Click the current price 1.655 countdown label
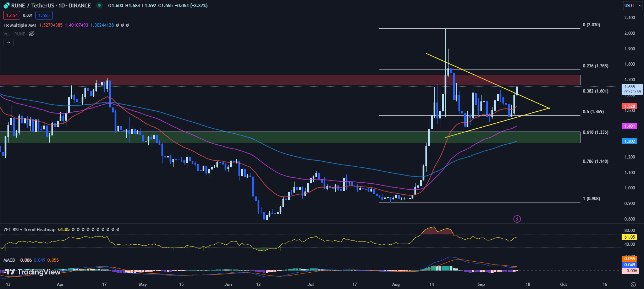 (632, 89)
